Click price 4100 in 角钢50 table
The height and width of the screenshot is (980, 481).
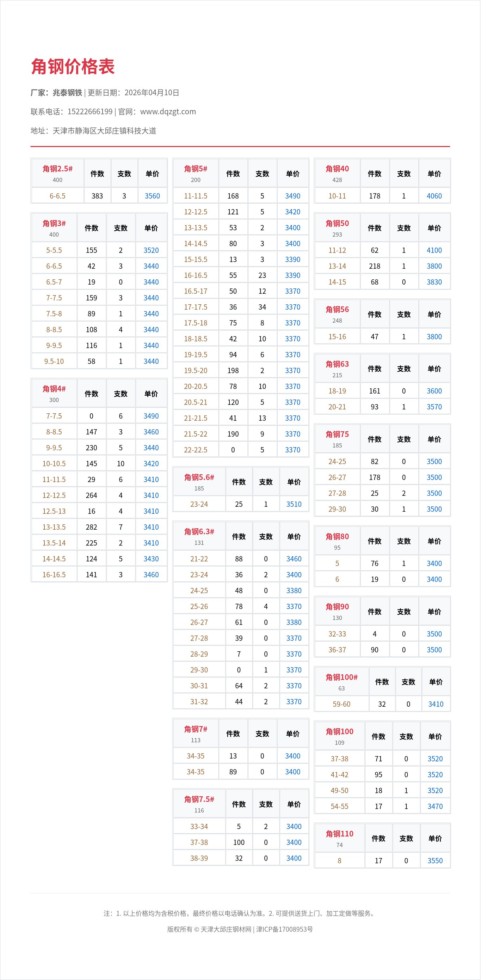coord(434,250)
